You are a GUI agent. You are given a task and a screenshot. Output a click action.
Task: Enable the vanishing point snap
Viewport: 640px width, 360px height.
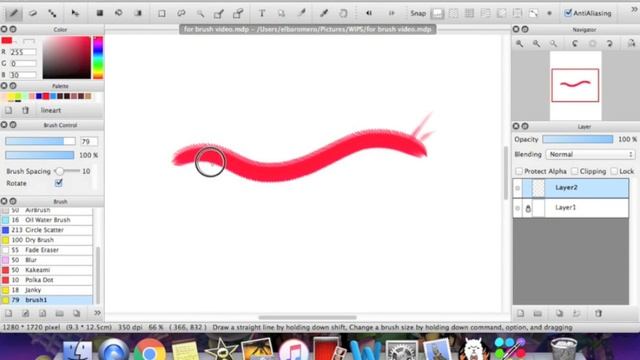(485, 13)
